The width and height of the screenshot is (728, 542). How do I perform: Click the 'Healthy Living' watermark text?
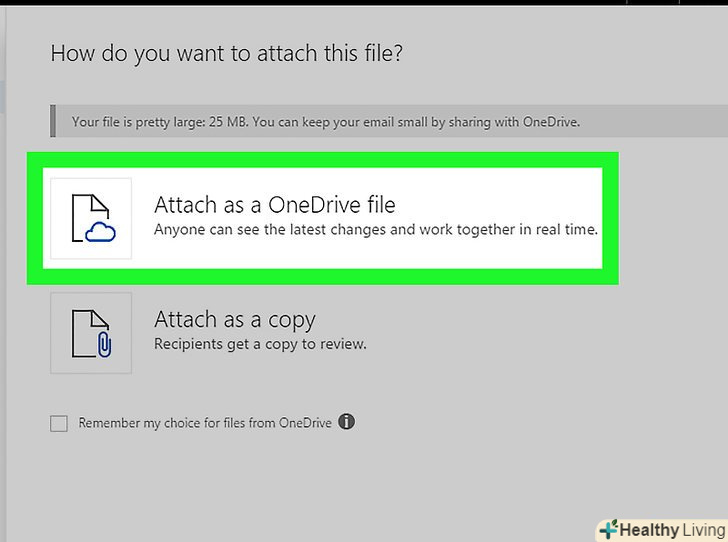(670, 529)
